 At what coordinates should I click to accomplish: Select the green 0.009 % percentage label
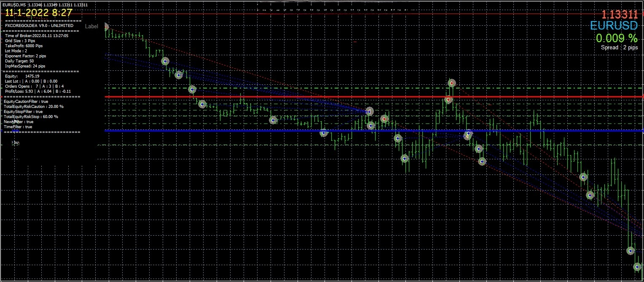(x=616, y=38)
